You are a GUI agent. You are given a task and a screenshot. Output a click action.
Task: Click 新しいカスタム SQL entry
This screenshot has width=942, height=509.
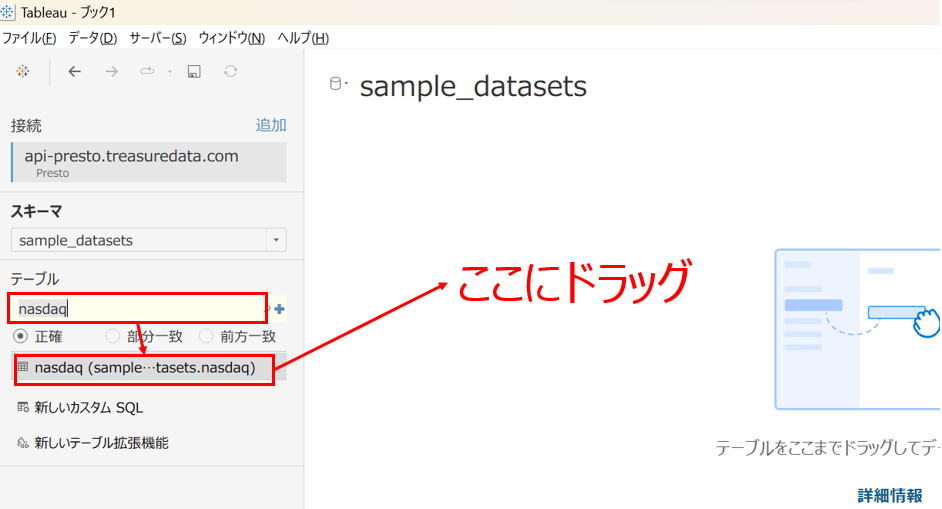pyautogui.click(x=89, y=407)
